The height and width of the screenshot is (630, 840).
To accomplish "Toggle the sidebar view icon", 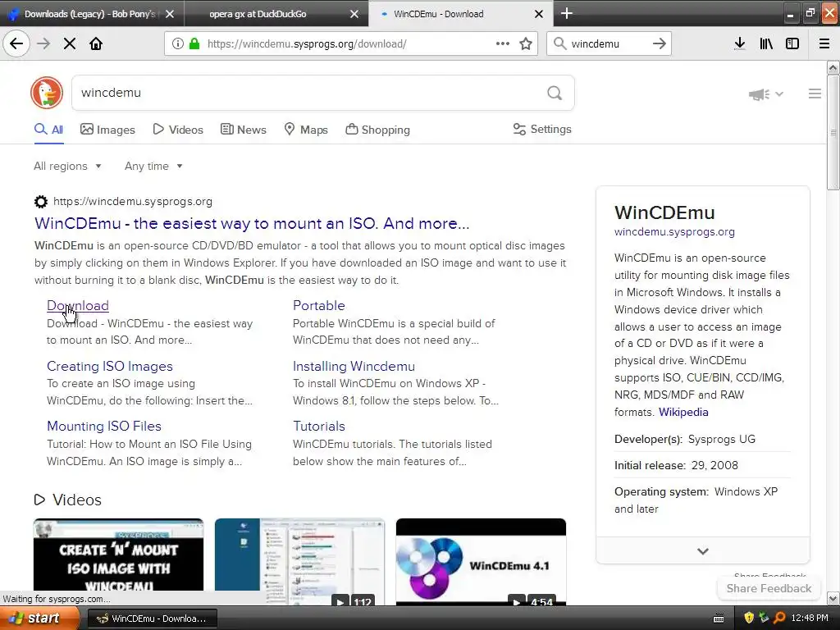I will [792, 43].
